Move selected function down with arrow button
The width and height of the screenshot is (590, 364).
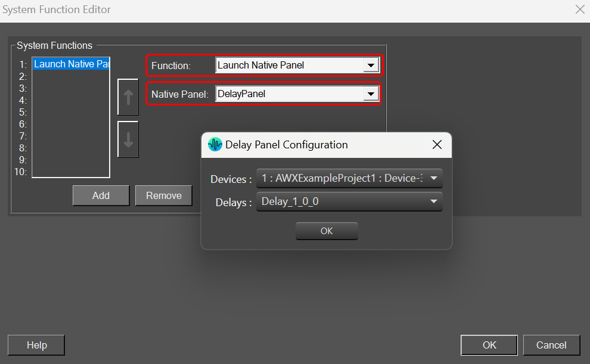point(128,139)
